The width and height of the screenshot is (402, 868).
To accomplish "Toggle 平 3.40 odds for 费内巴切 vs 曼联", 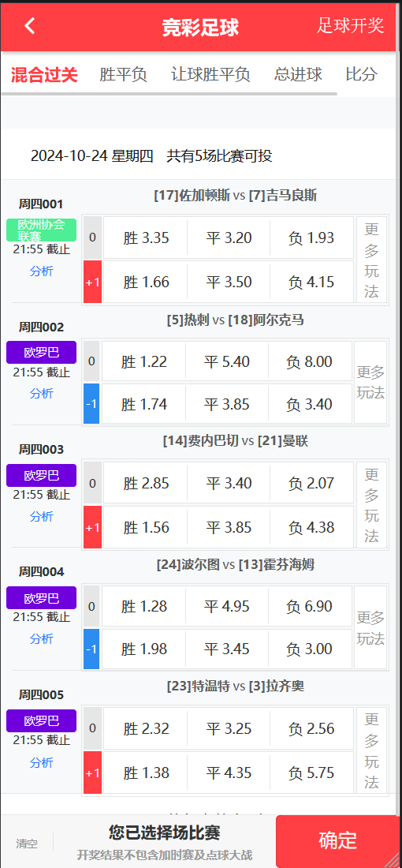I will [x=229, y=483].
